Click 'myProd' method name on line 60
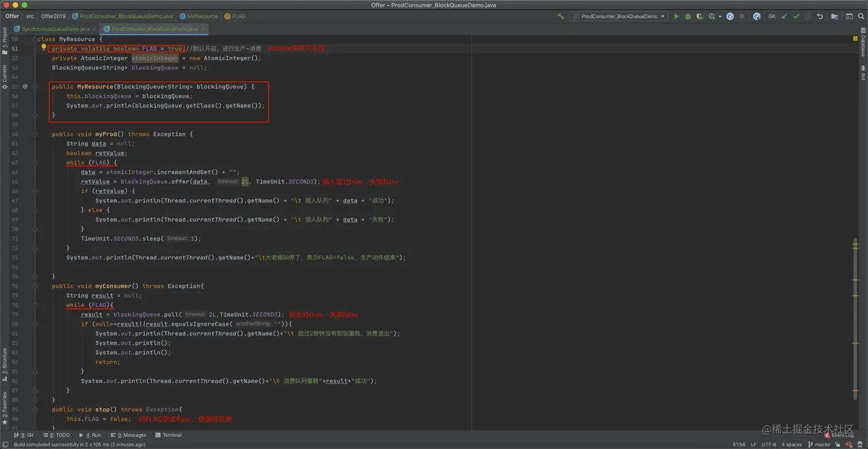The height and width of the screenshot is (449, 868). [x=106, y=134]
